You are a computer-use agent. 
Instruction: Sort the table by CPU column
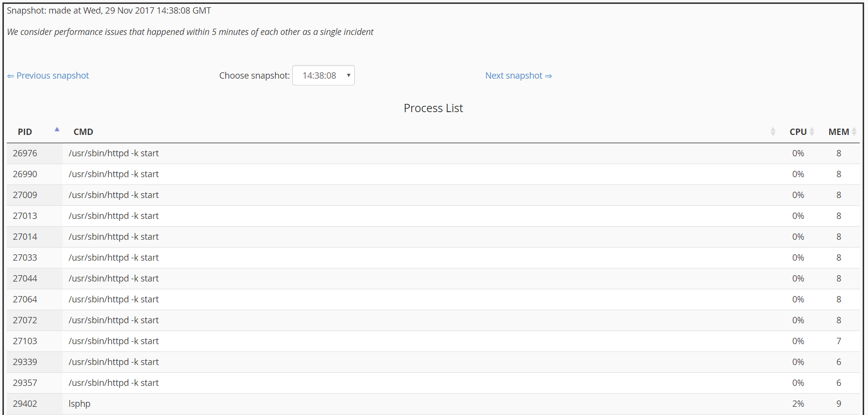[811, 132]
